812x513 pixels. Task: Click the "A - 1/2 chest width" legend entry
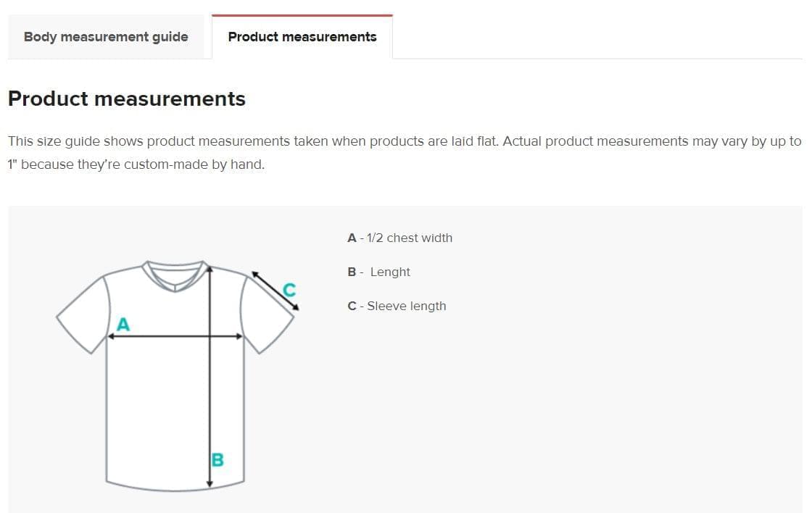point(399,238)
